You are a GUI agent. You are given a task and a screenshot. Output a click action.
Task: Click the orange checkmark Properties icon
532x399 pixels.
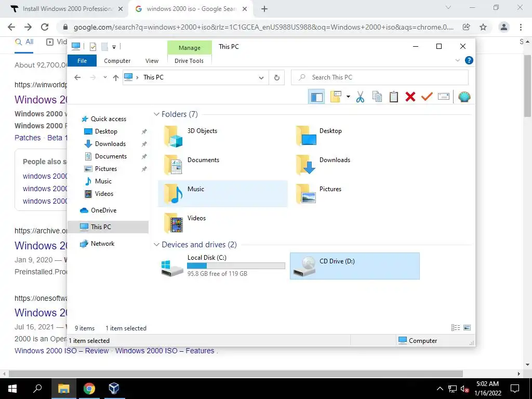(427, 97)
